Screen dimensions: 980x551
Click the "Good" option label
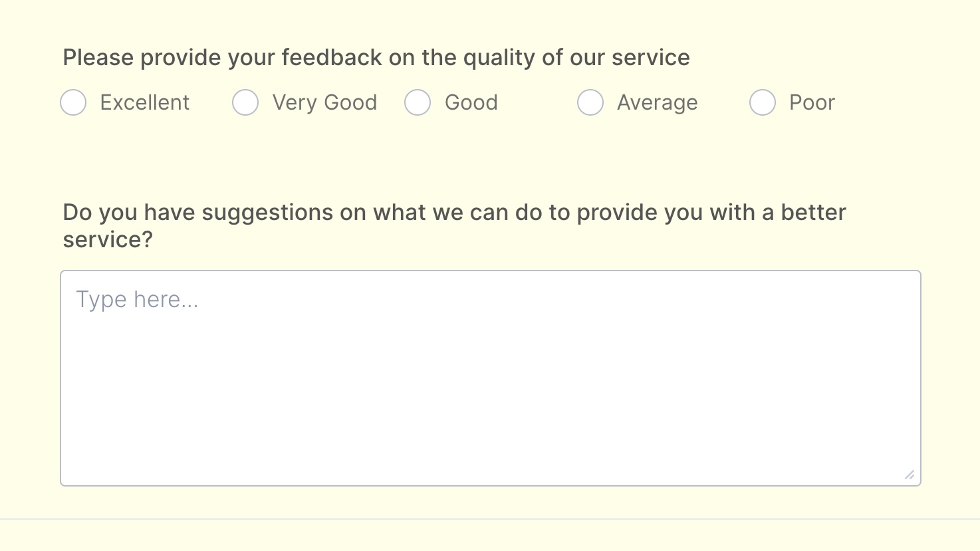[x=471, y=102]
